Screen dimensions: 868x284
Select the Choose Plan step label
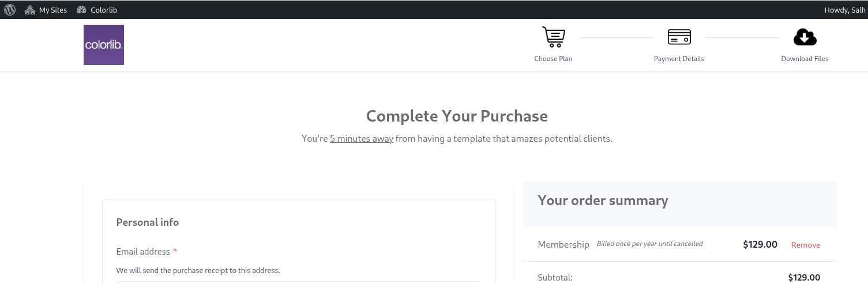(554, 59)
